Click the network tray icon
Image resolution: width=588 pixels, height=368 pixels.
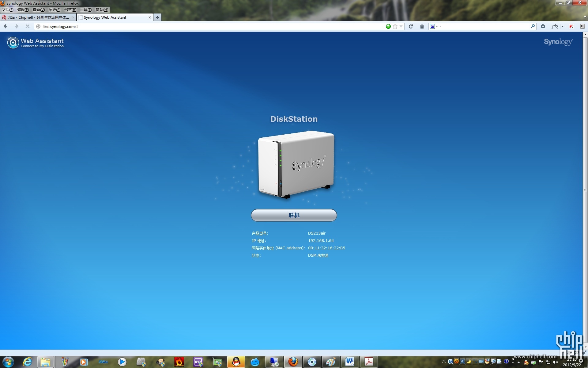click(x=548, y=362)
